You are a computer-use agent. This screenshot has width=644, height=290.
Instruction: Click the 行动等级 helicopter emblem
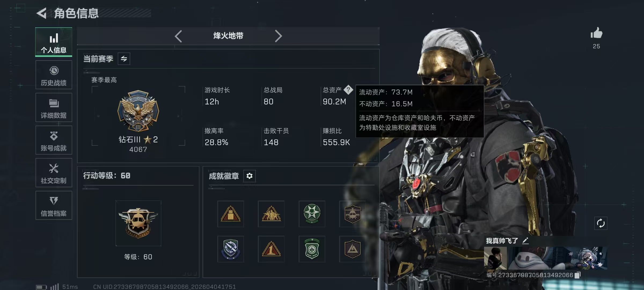pos(138,223)
